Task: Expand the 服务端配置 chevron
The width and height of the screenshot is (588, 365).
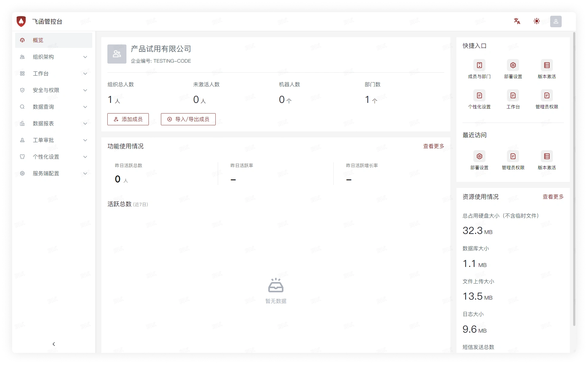Action: click(x=85, y=173)
